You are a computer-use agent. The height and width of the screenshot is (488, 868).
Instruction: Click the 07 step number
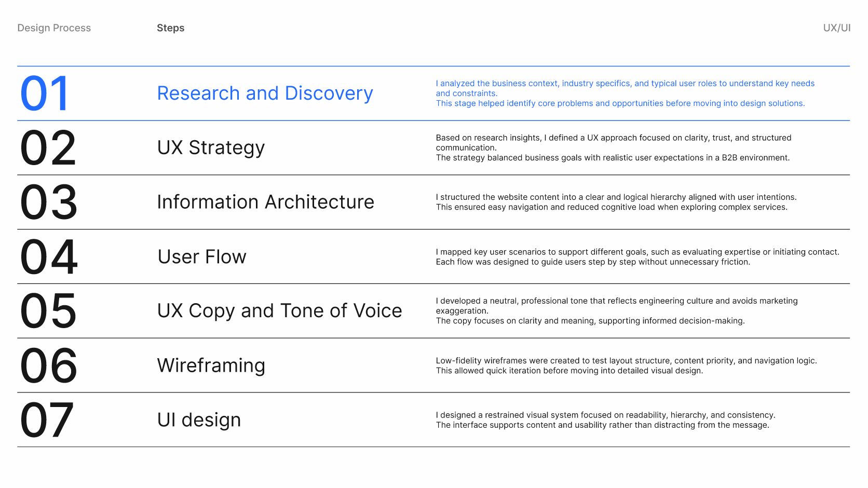pos(47,421)
